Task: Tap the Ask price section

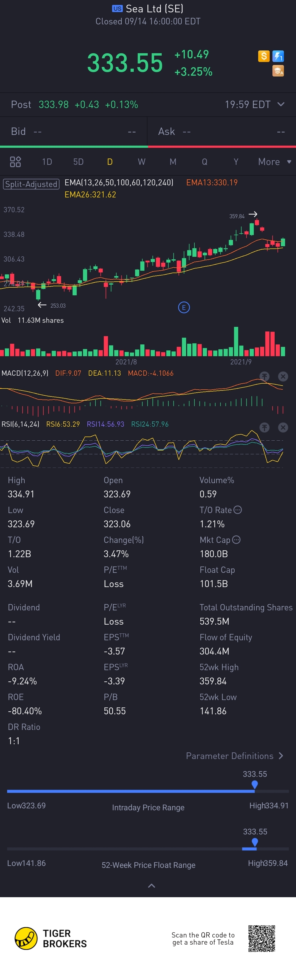Action: pyautogui.click(x=222, y=131)
